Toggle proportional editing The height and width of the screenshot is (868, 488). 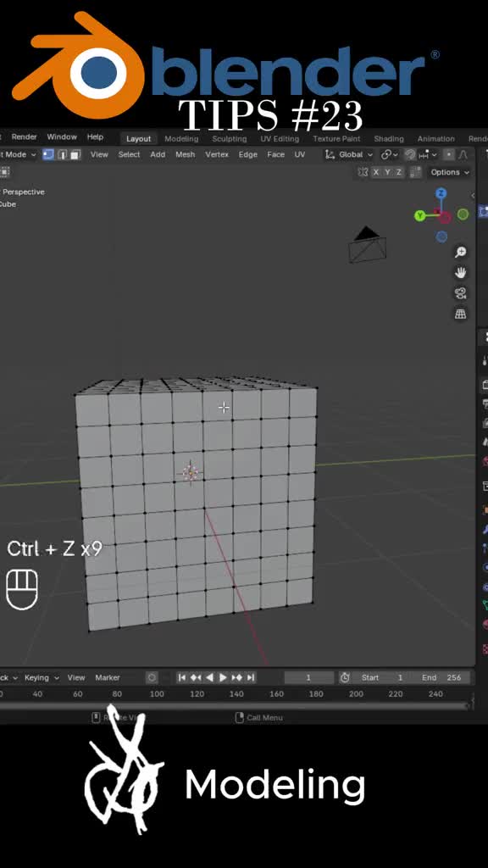tap(449, 154)
